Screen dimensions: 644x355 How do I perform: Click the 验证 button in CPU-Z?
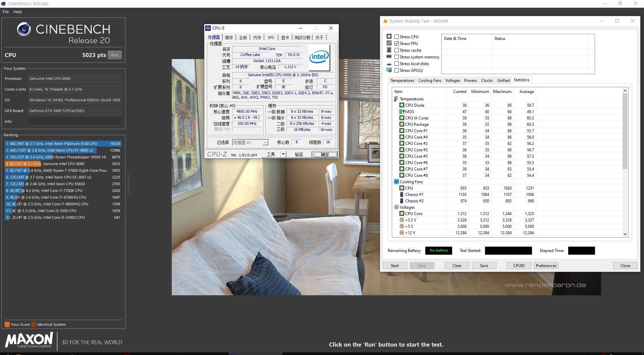[x=299, y=154]
